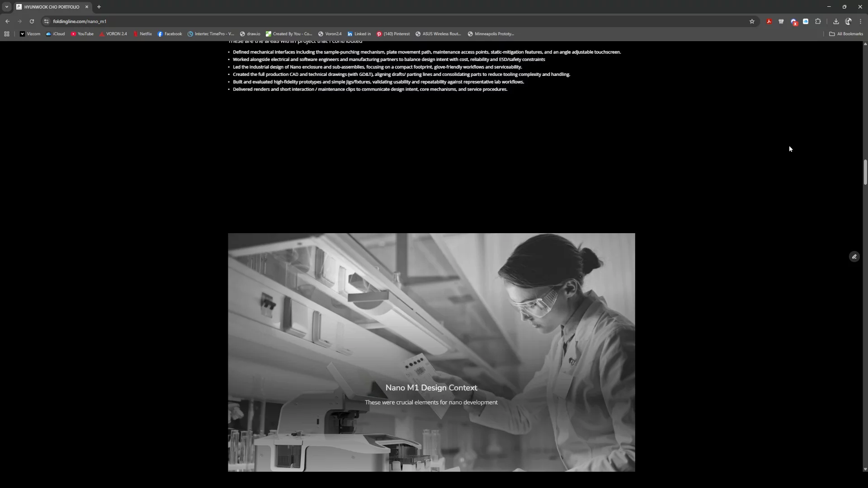Open the Chrome three-dot menu

[x=860, y=21]
